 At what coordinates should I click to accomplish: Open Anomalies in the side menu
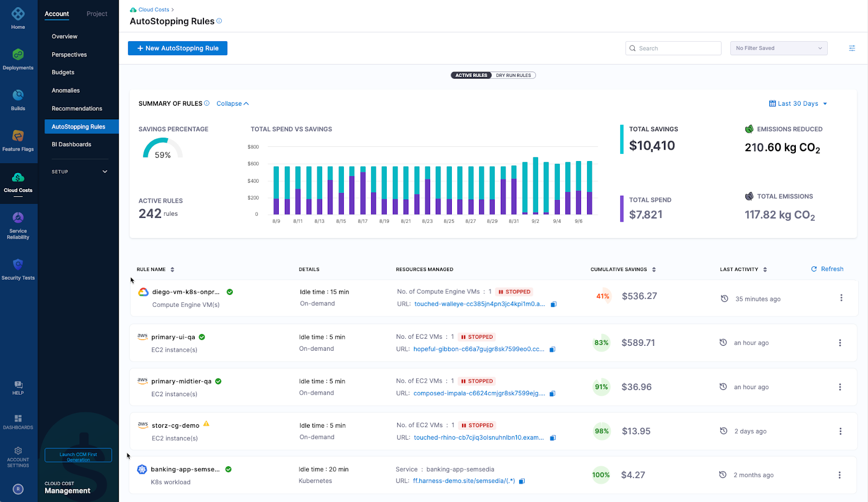66,91
